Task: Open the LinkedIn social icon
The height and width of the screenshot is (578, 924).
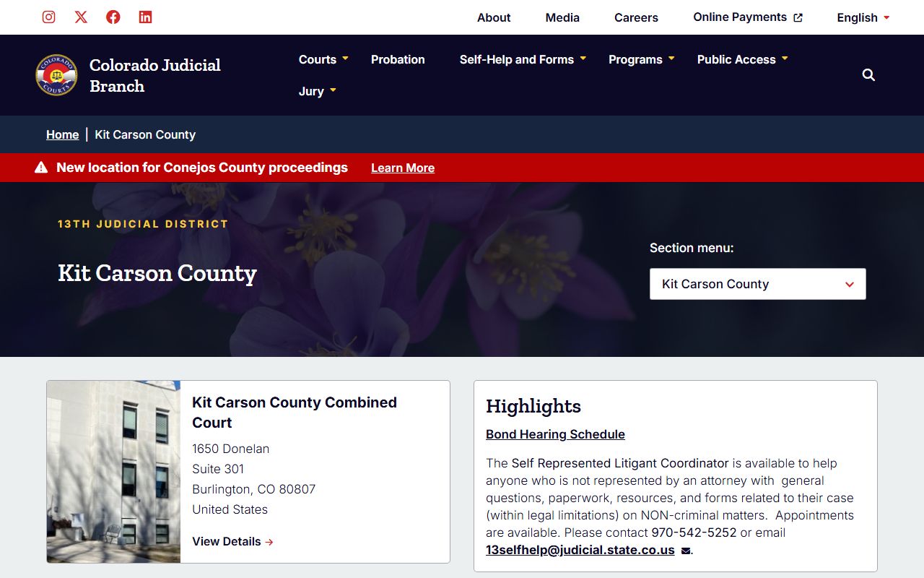Action: pos(146,17)
